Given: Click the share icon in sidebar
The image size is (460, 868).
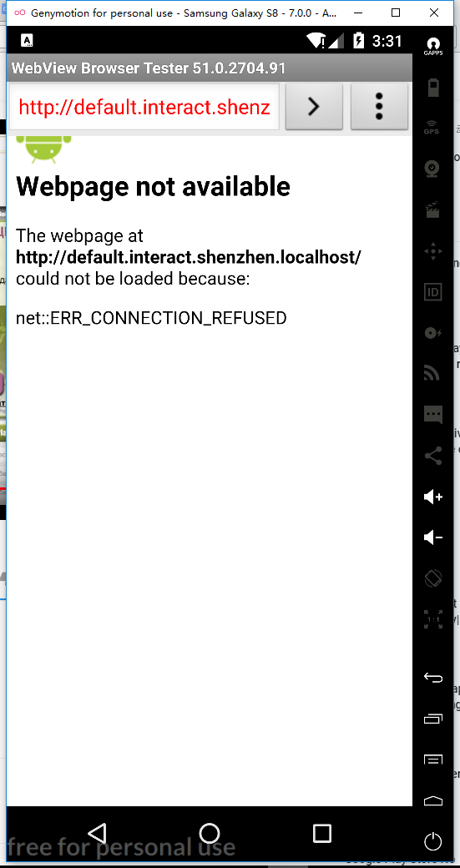Looking at the screenshot, I should coord(433,456).
